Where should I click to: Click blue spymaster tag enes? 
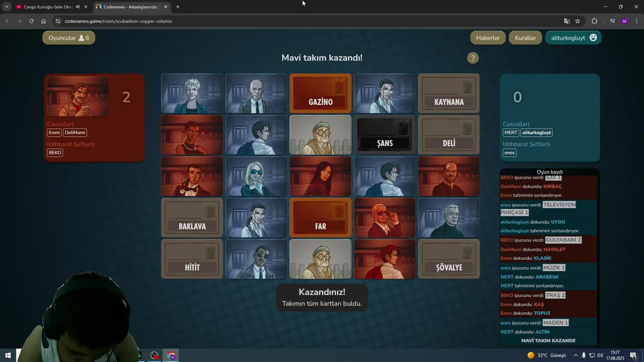[x=510, y=153]
